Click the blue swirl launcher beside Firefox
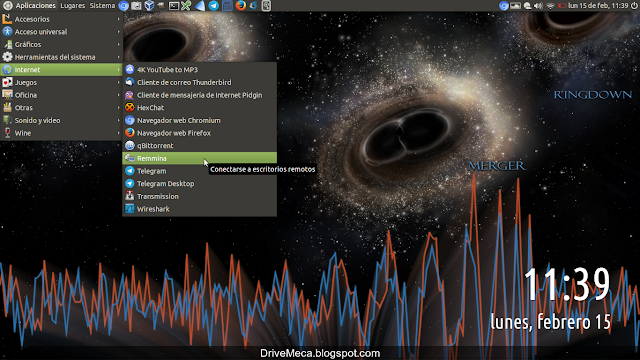Screen dimensions: 640x360 [x=253, y=6]
